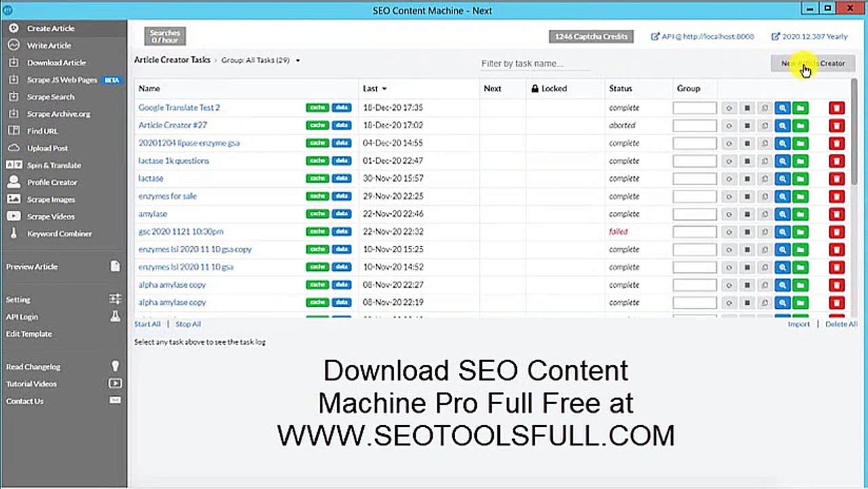Open the enzymes lsi 2020 11 10 gsa copy task
The width and height of the screenshot is (868, 489).
click(195, 249)
